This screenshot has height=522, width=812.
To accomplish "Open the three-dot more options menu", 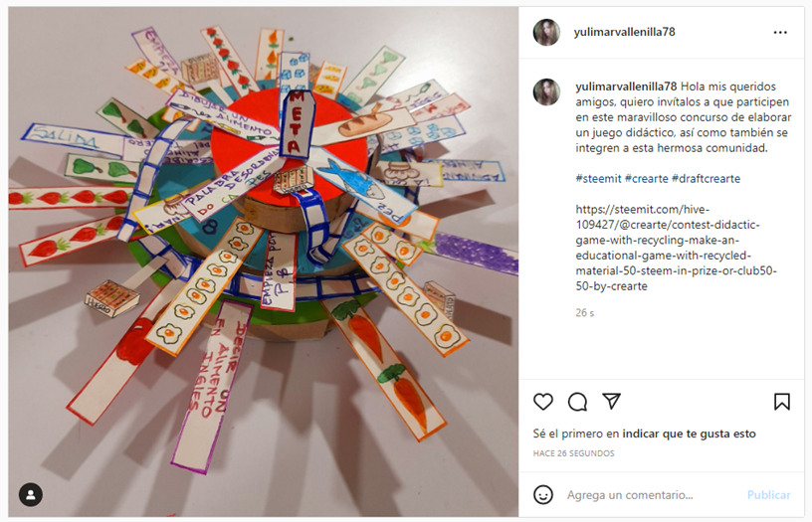I will click(780, 32).
